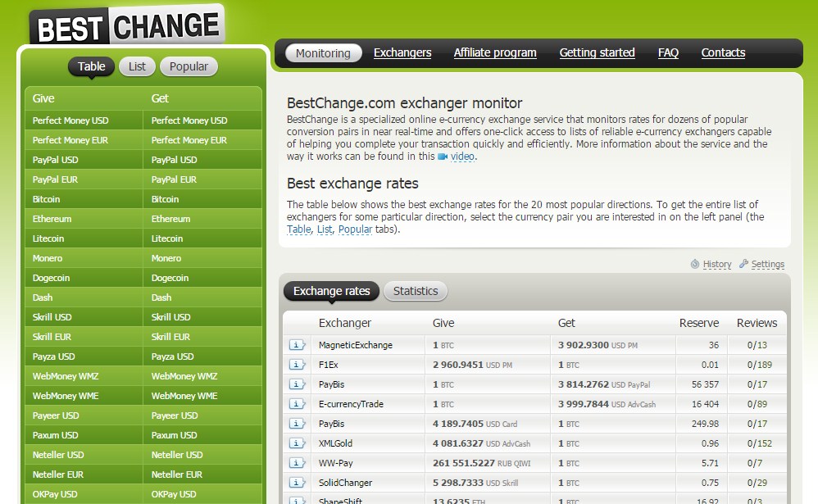Select the Exchange rates tab
This screenshot has height=504, width=818.
click(331, 291)
